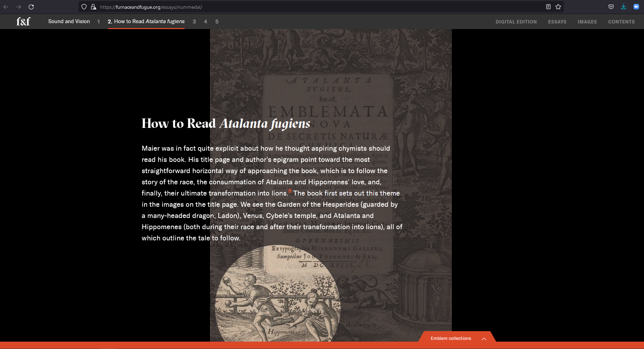Open the Digital Edition menu
Screen dimensions: 644x349
point(516,22)
